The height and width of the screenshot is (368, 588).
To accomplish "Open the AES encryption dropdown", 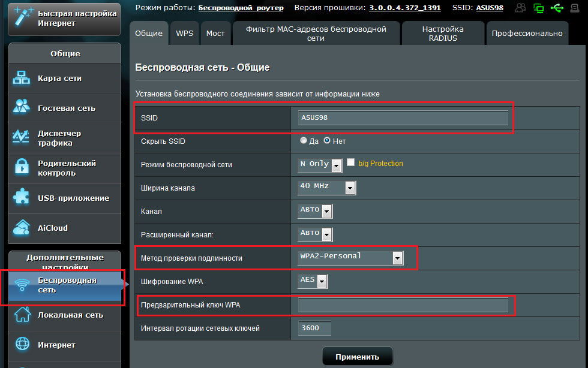I will pos(322,281).
